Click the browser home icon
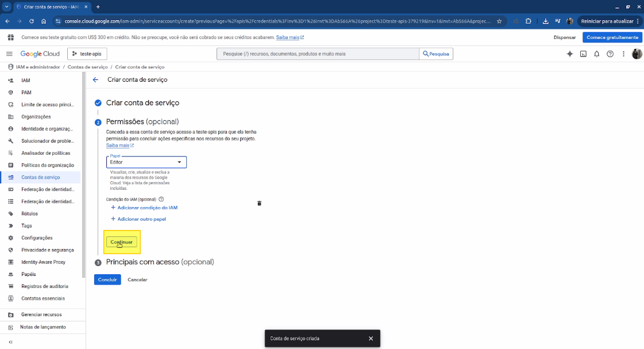The image size is (644, 349). [44, 21]
